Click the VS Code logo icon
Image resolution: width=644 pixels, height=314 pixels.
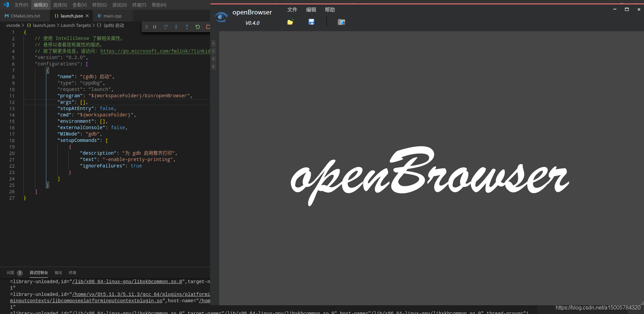(6, 5)
